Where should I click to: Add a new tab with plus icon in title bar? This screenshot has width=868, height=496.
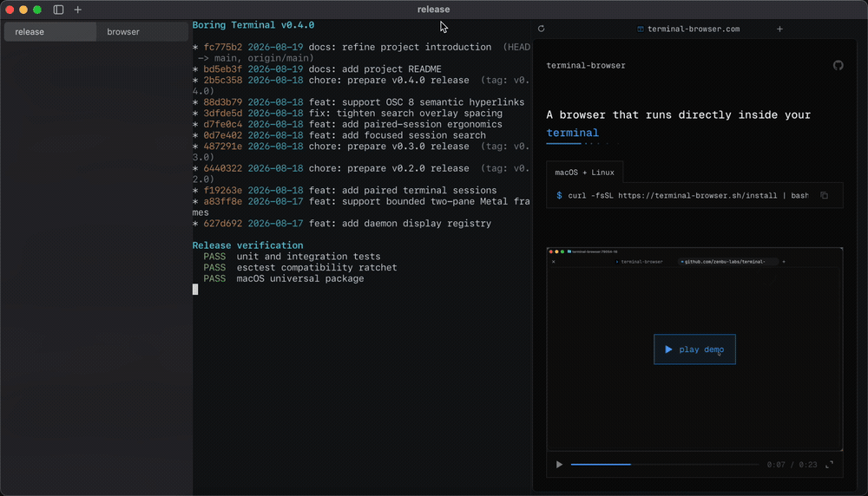point(77,10)
